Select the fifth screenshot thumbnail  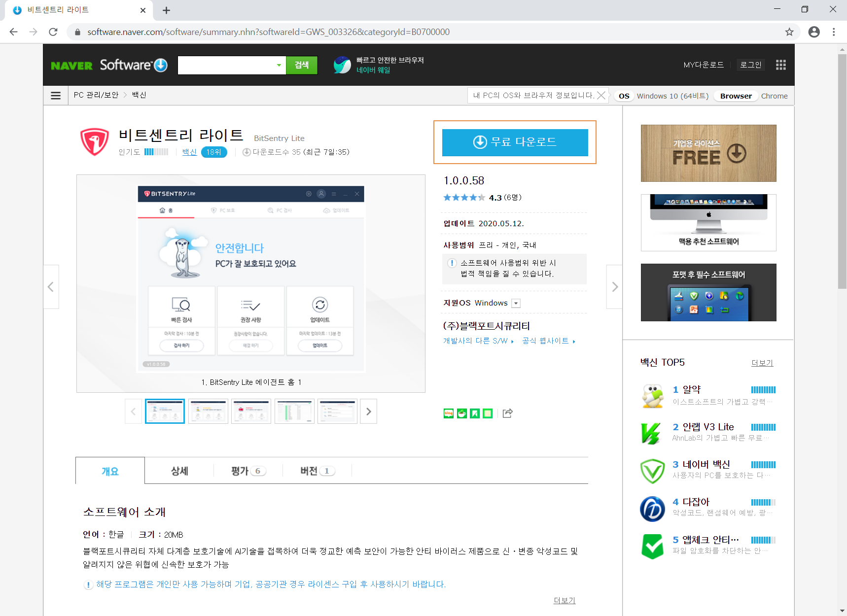coord(337,411)
